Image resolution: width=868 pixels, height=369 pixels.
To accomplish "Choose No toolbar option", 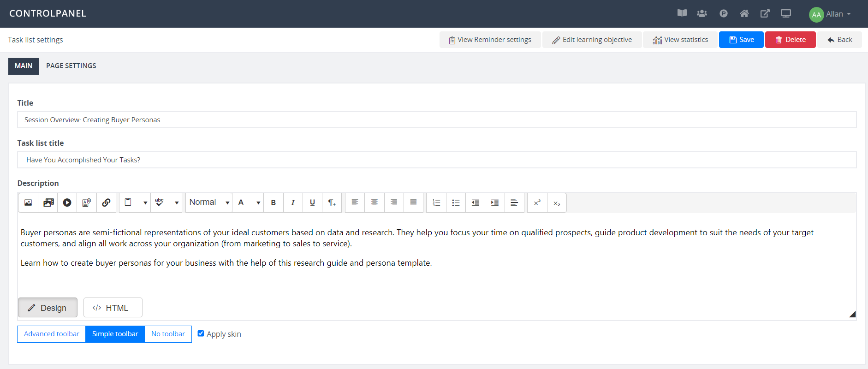I will pos(168,334).
